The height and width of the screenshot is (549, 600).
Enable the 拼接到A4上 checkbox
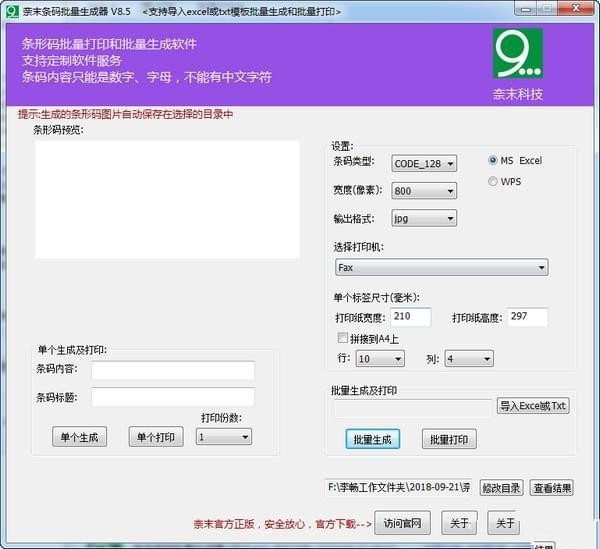coord(343,338)
